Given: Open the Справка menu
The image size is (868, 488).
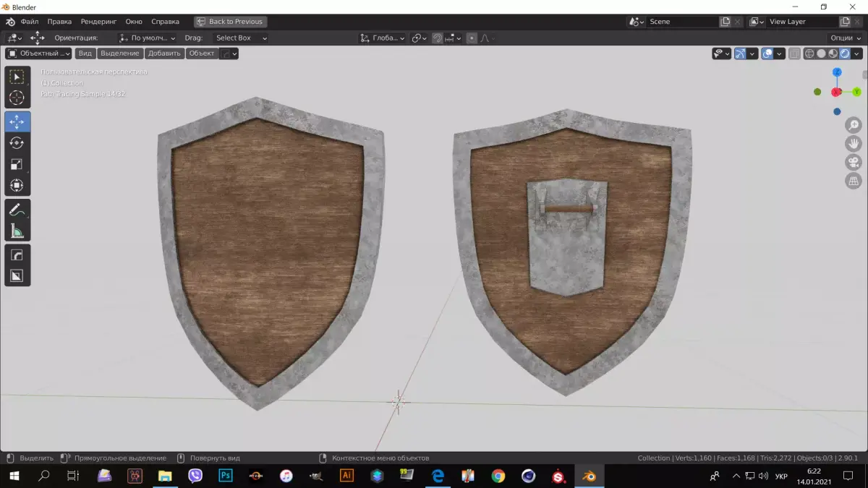Looking at the screenshot, I should pos(165,22).
